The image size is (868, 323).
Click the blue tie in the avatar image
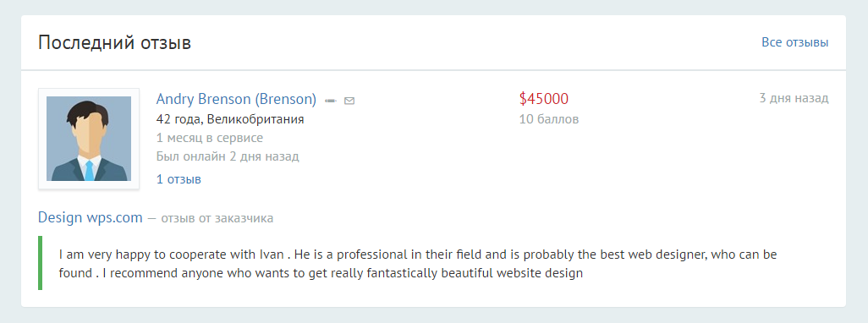89,170
